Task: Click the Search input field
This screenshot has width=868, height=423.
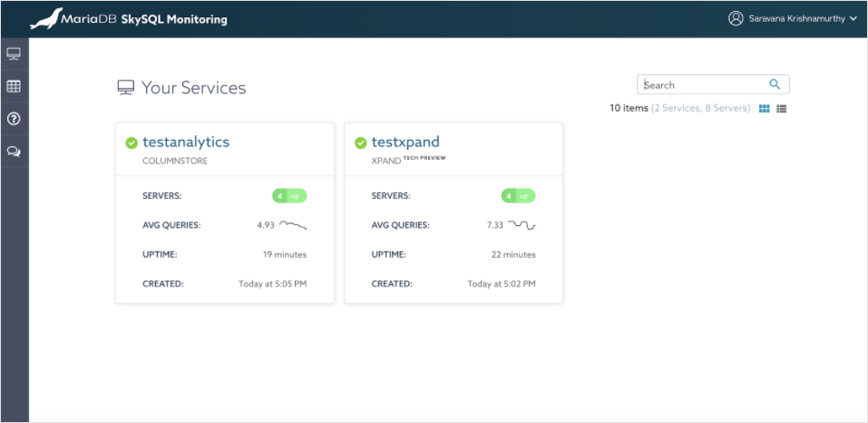Action: click(703, 84)
